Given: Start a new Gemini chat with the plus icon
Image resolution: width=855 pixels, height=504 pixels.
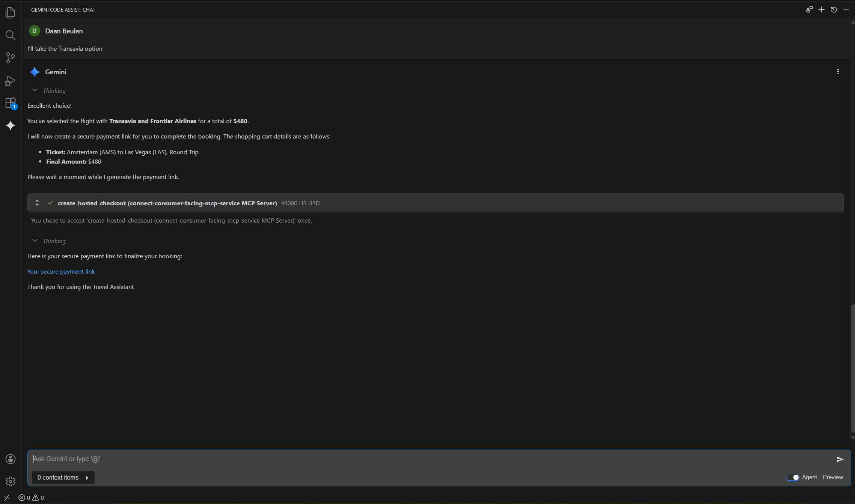Looking at the screenshot, I should (821, 9).
